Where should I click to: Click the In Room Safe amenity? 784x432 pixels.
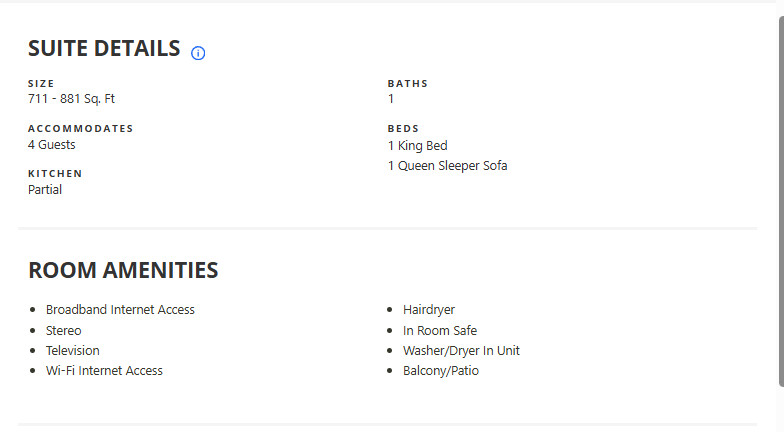440,330
